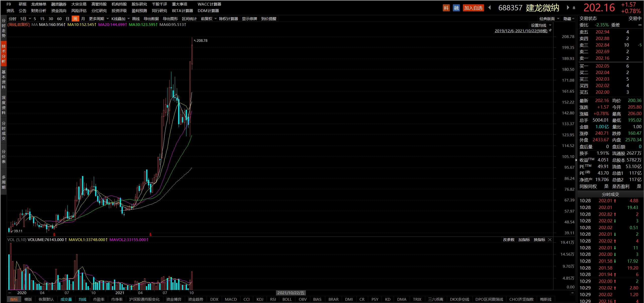Expand the 经典版面 layout dropdown
The image size is (644, 303).
558,19
